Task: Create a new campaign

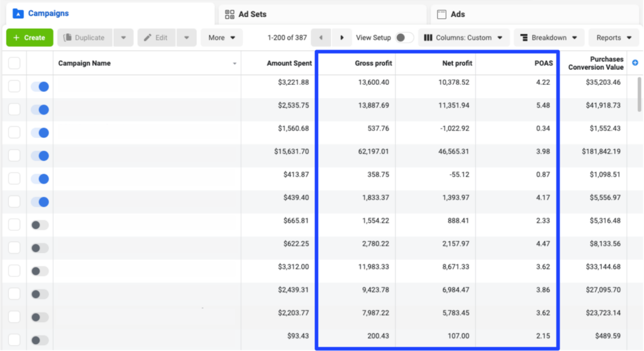Action: (30, 37)
